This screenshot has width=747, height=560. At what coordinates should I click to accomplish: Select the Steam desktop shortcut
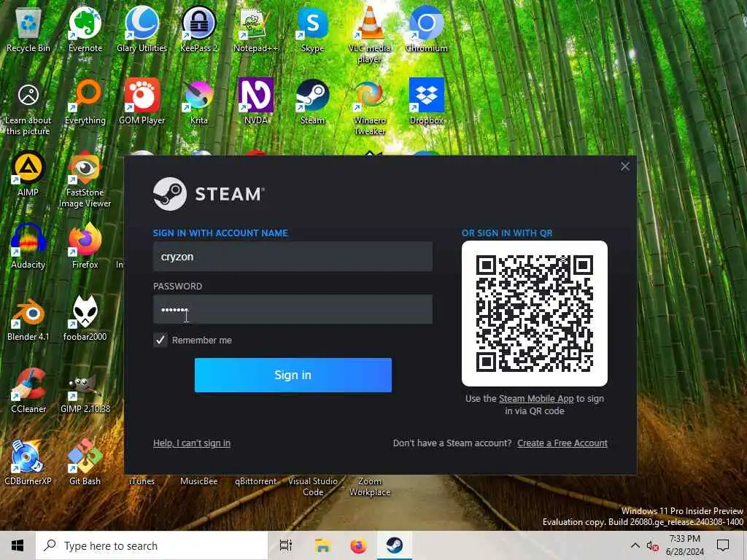312,102
